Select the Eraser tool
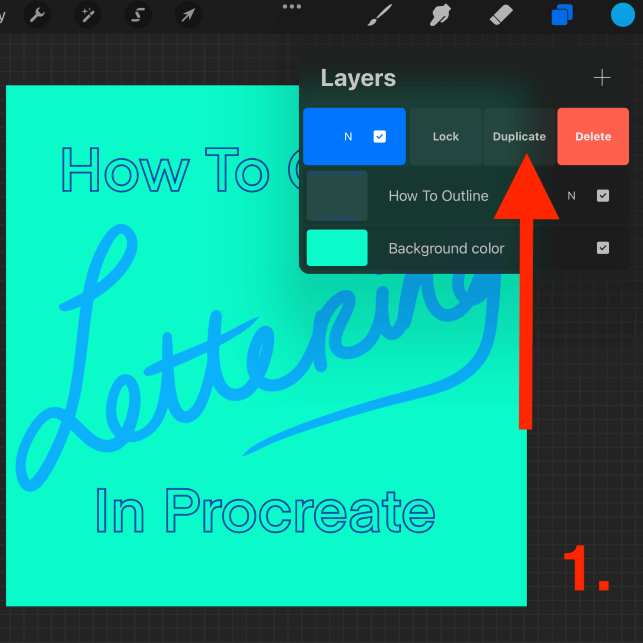The width and height of the screenshot is (643, 643). (x=501, y=15)
